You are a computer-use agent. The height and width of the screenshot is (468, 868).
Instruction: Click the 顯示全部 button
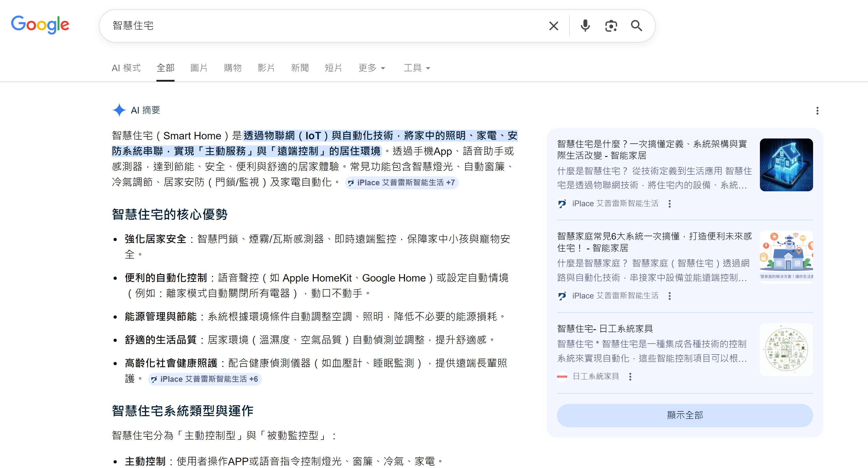click(684, 415)
